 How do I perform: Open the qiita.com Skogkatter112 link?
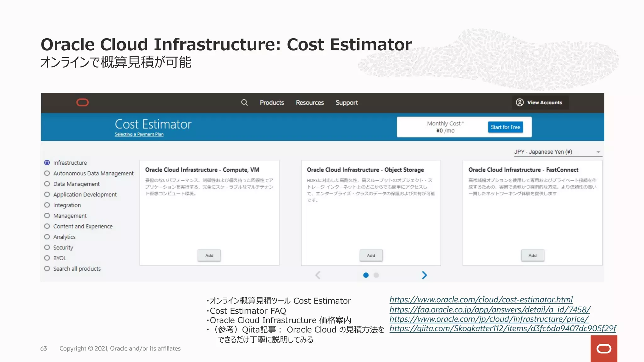coord(503,328)
